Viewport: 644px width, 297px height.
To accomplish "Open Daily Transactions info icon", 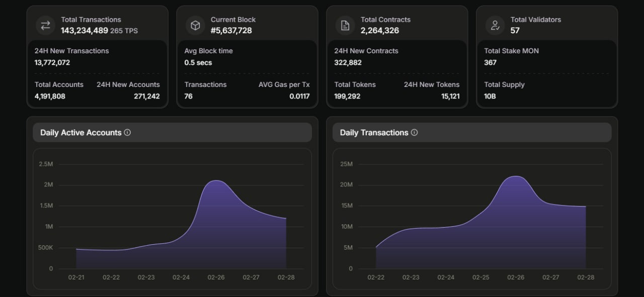I will (414, 133).
